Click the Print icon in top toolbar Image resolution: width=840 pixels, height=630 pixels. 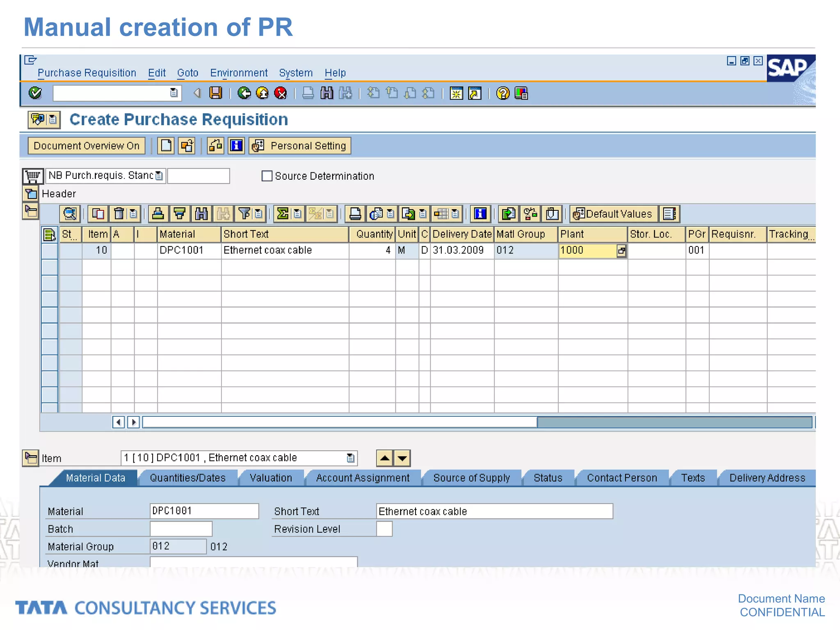(x=308, y=93)
